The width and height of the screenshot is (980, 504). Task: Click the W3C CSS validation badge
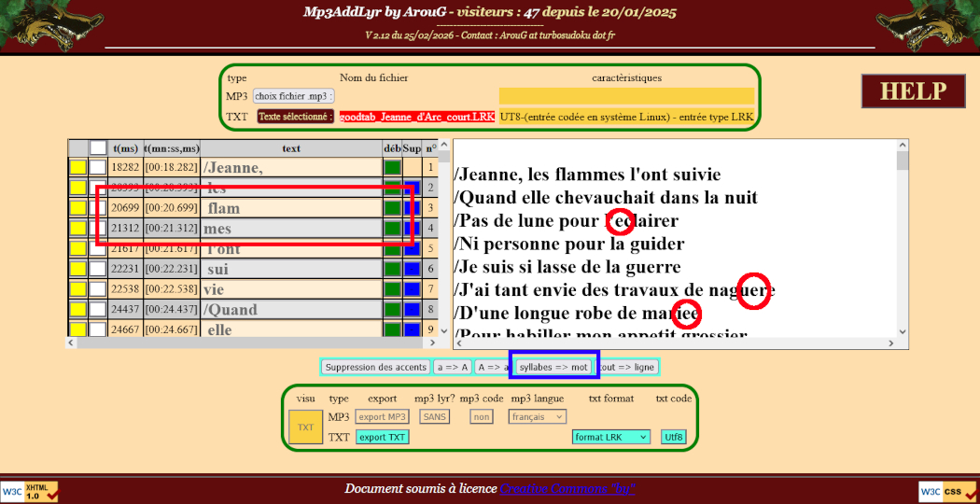click(947, 491)
